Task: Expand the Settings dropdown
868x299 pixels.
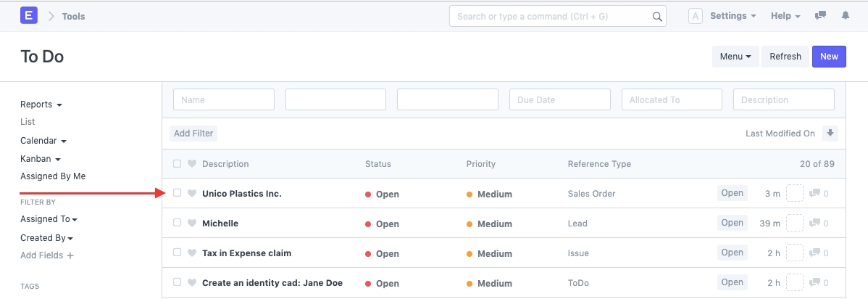Action: (x=733, y=16)
